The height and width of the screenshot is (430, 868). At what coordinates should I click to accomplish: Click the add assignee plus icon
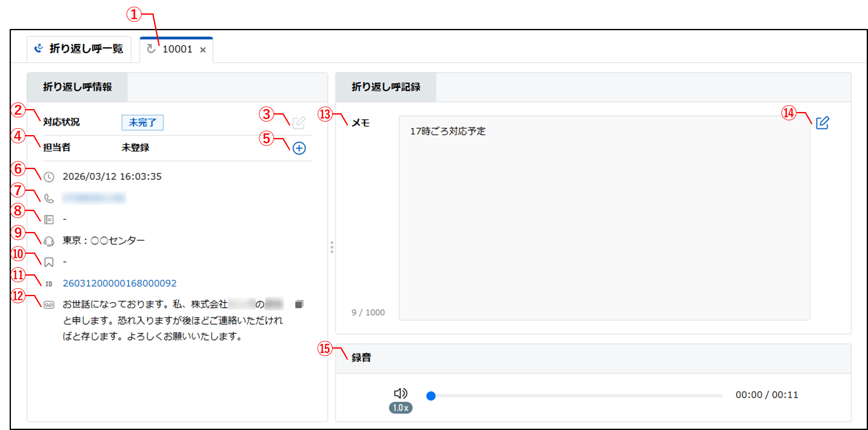299,148
